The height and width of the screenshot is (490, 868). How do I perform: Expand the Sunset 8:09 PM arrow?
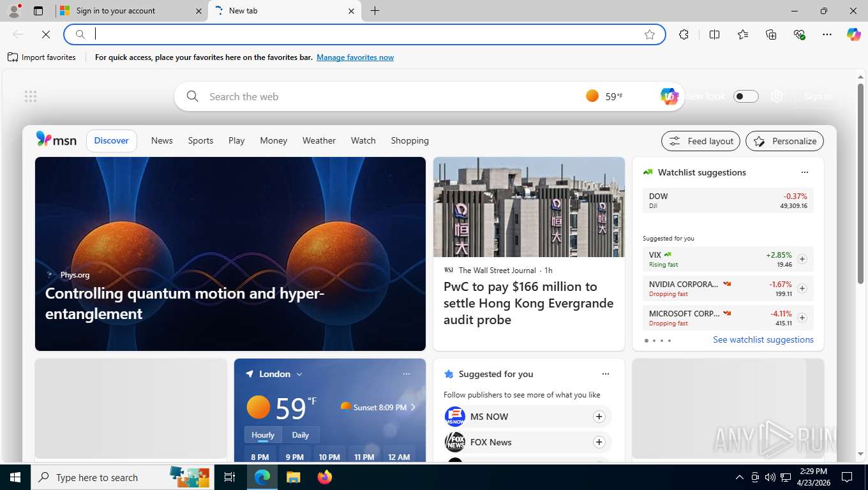[413, 407]
